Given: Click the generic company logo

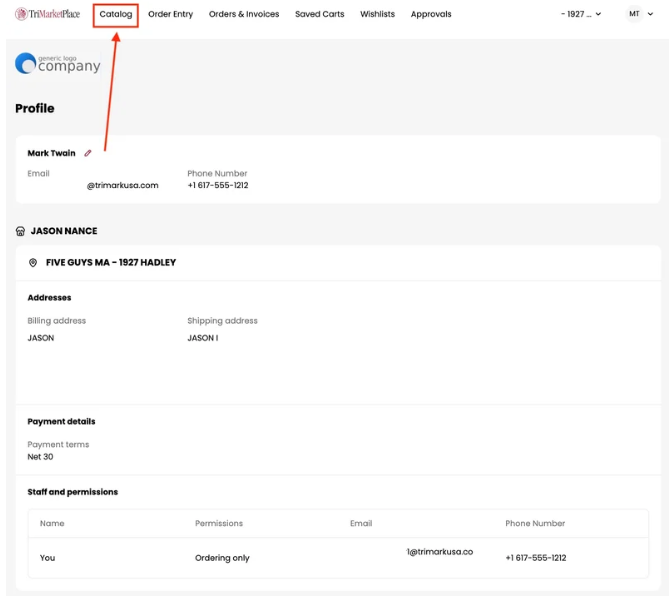Looking at the screenshot, I should pyautogui.click(x=58, y=64).
